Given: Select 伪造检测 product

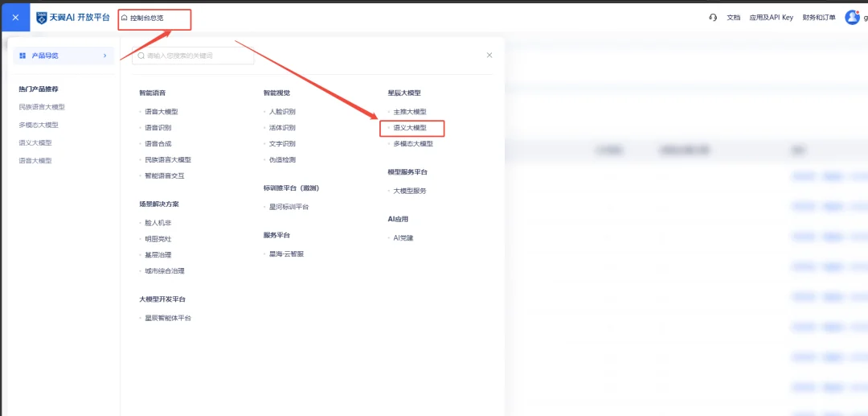Looking at the screenshot, I should pos(282,159).
